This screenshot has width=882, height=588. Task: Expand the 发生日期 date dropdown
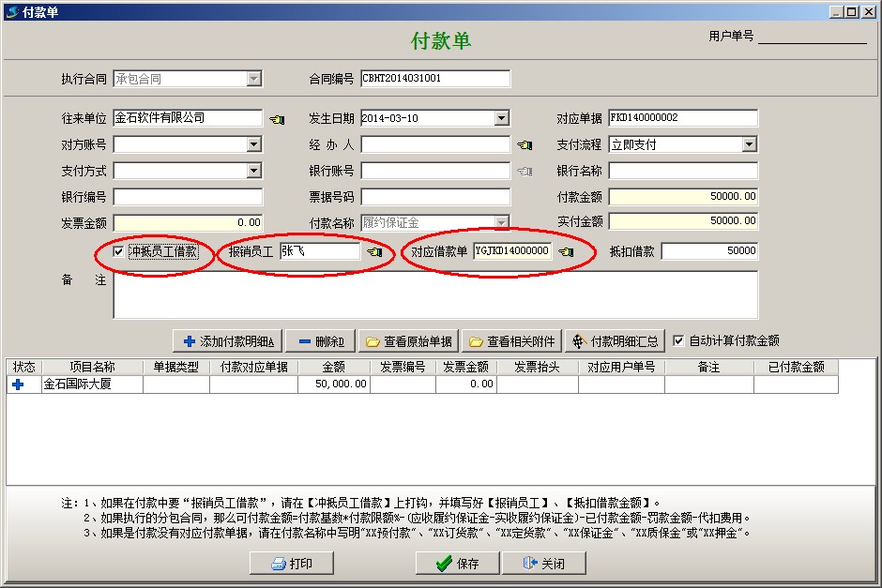tap(502, 118)
